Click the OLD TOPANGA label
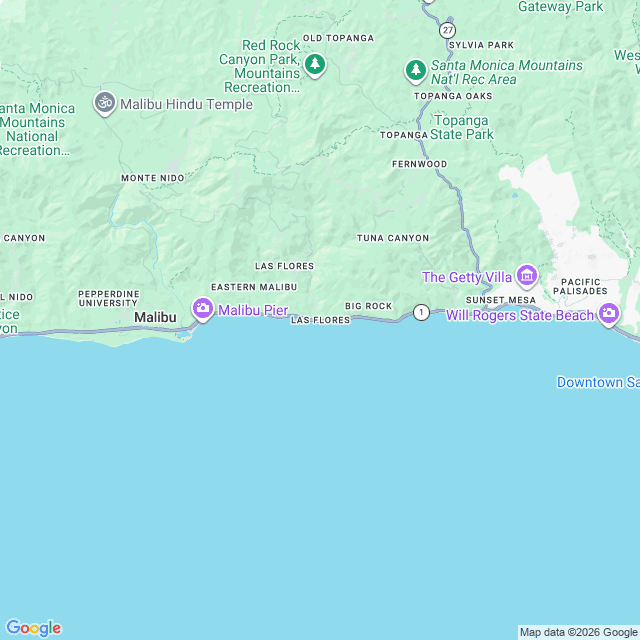 coord(338,38)
